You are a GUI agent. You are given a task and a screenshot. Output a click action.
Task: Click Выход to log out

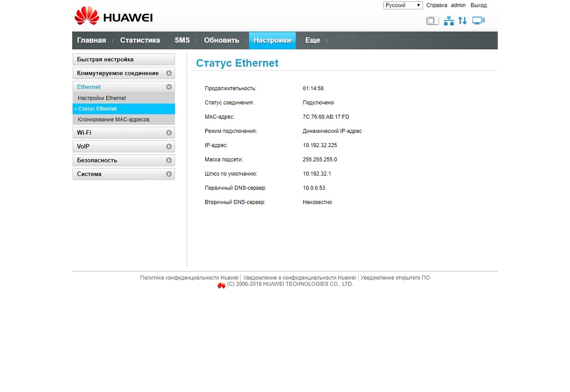point(479,5)
